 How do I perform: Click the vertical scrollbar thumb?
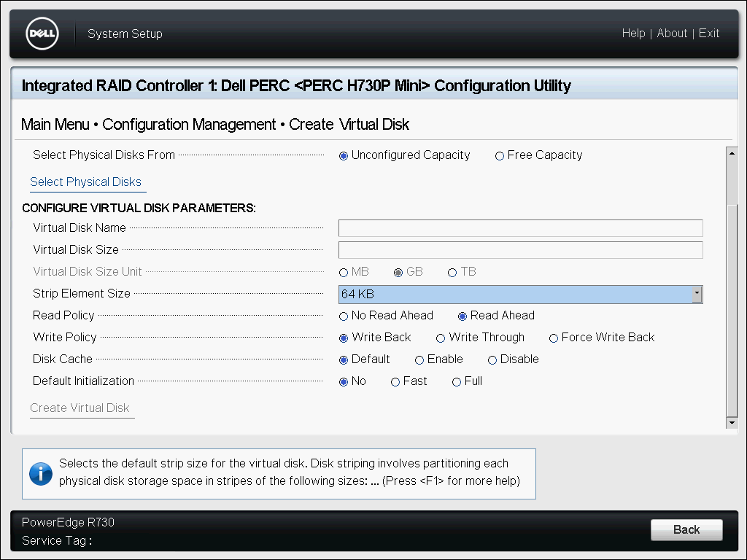point(732,310)
